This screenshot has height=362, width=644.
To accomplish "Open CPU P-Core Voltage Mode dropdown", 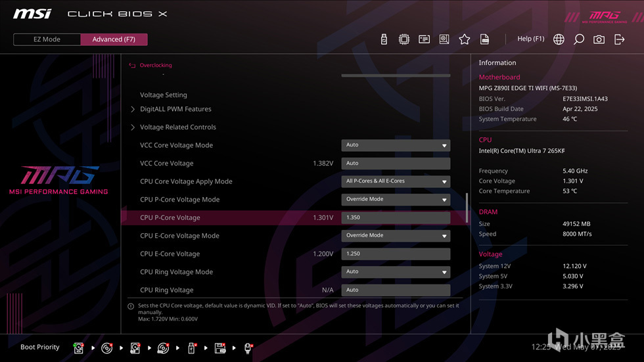I will (396, 200).
